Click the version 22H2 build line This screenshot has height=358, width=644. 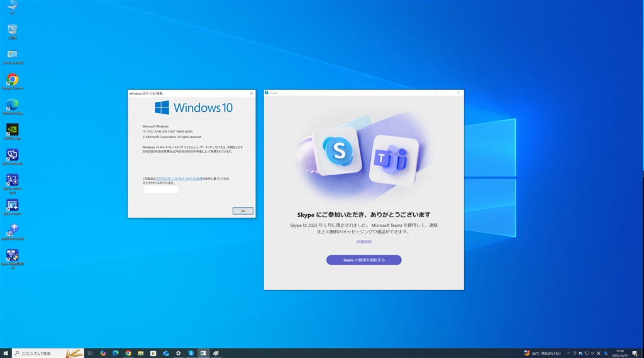pyautogui.click(x=167, y=132)
